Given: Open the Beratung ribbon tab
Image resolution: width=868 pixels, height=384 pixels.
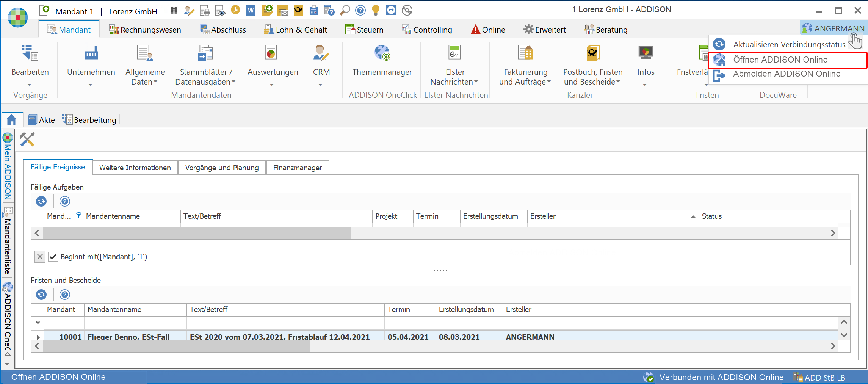Looking at the screenshot, I should [x=606, y=30].
